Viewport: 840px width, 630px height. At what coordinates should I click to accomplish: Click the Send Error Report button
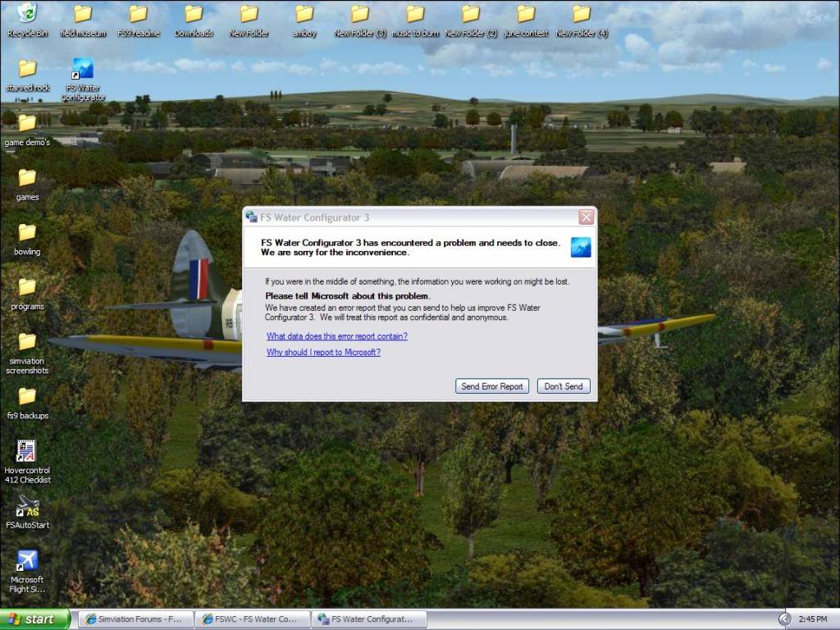[x=492, y=386]
